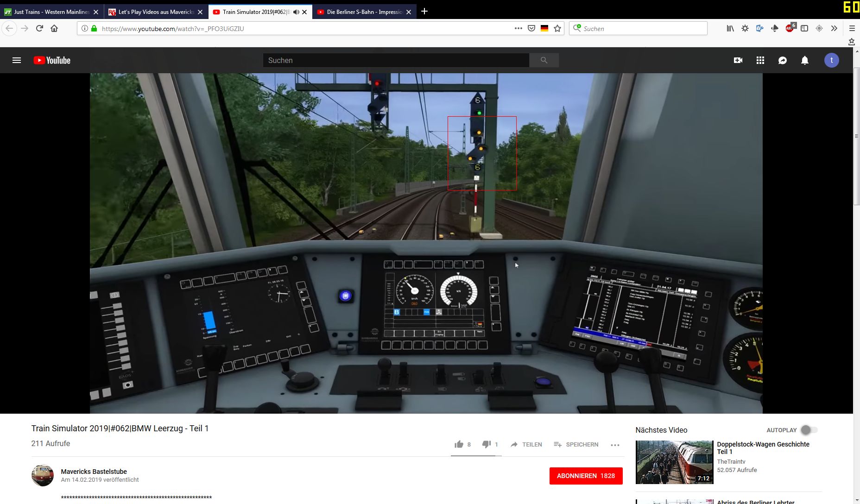Select the 'Nächstes Video' heading

pyautogui.click(x=661, y=430)
